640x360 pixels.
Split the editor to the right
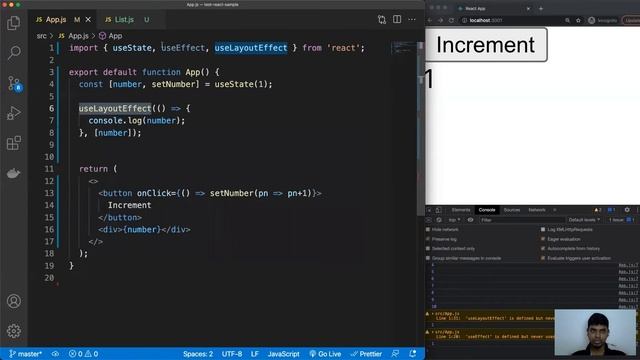[x=397, y=19]
